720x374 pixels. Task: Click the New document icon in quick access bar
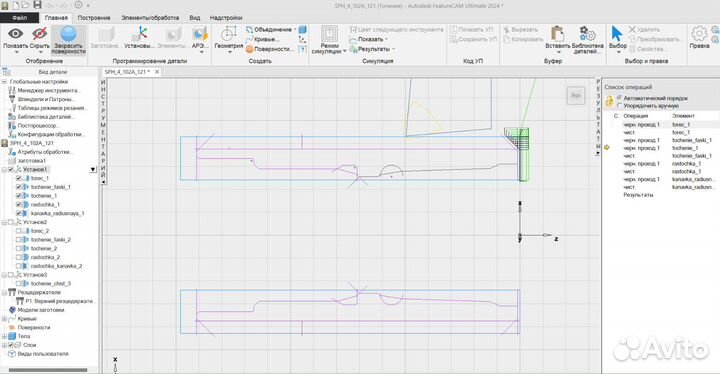(16, 5)
